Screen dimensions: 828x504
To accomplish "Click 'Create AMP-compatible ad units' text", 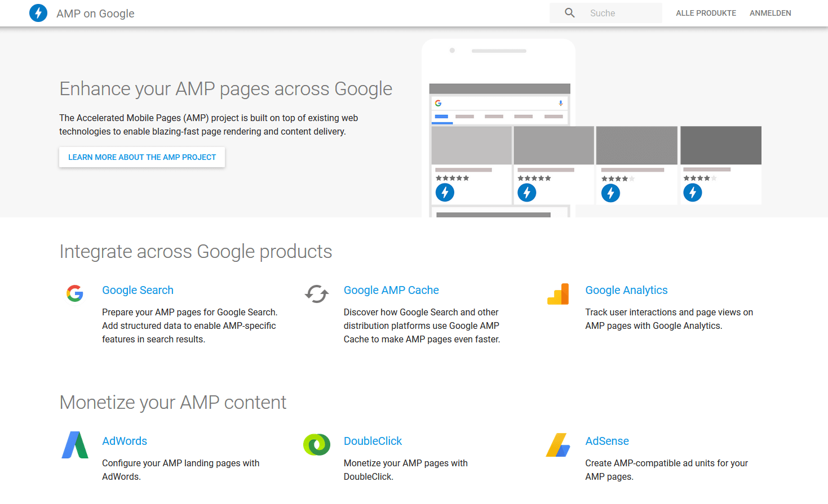I will [x=667, y=470].
